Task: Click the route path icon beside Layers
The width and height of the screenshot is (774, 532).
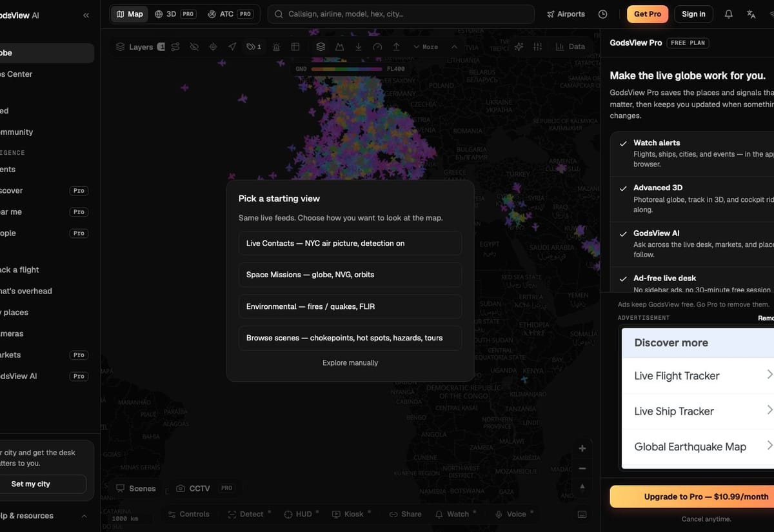Action: [175, 47]
